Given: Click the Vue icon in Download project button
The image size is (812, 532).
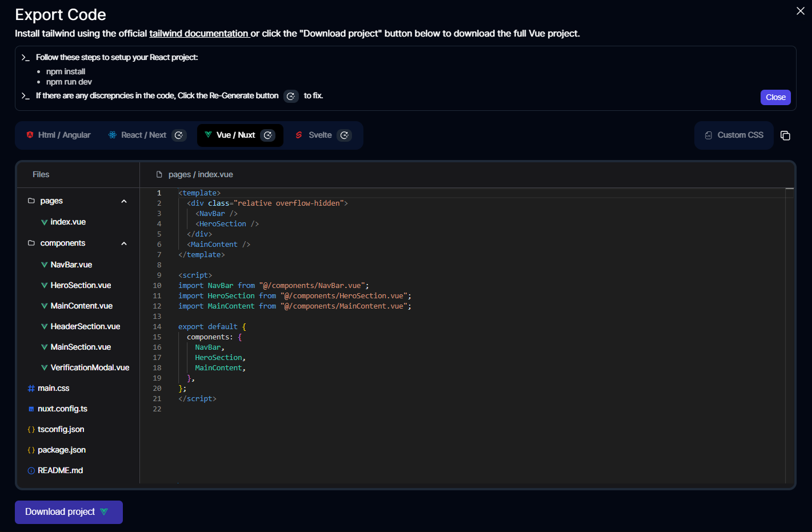Looking at the screenshot, I should (x=104, y=512).
